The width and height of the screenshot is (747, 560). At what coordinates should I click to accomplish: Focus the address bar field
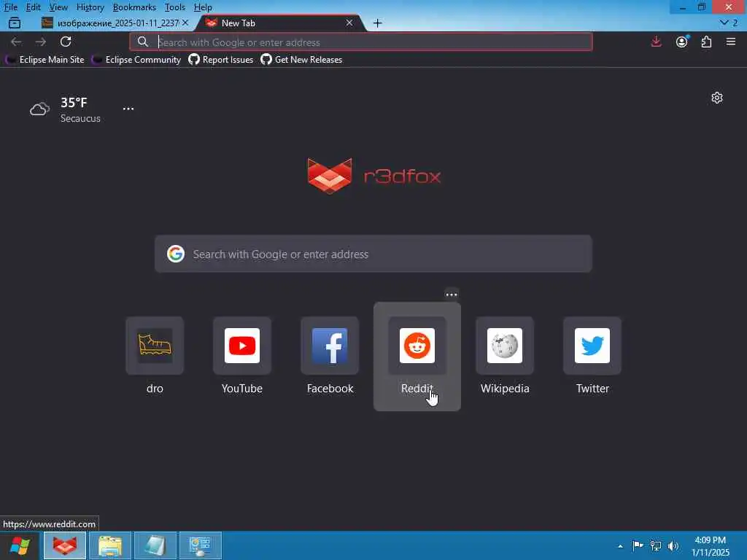(360, 42)
